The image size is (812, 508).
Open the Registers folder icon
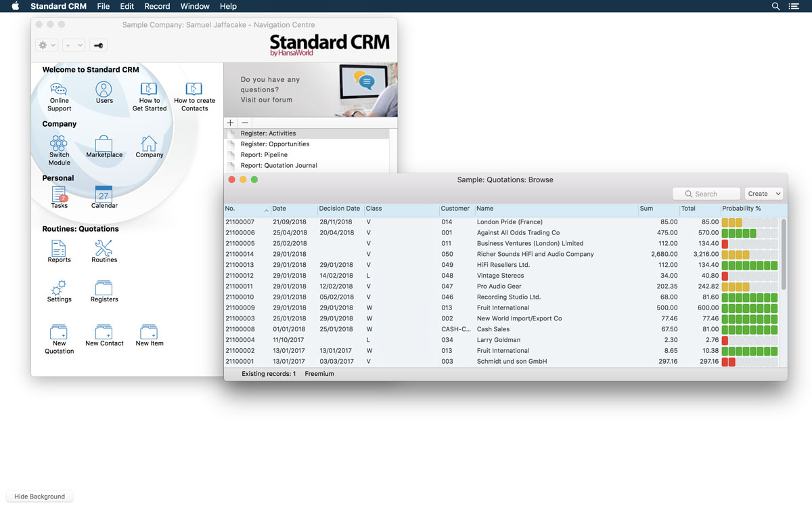coord(104,288)
